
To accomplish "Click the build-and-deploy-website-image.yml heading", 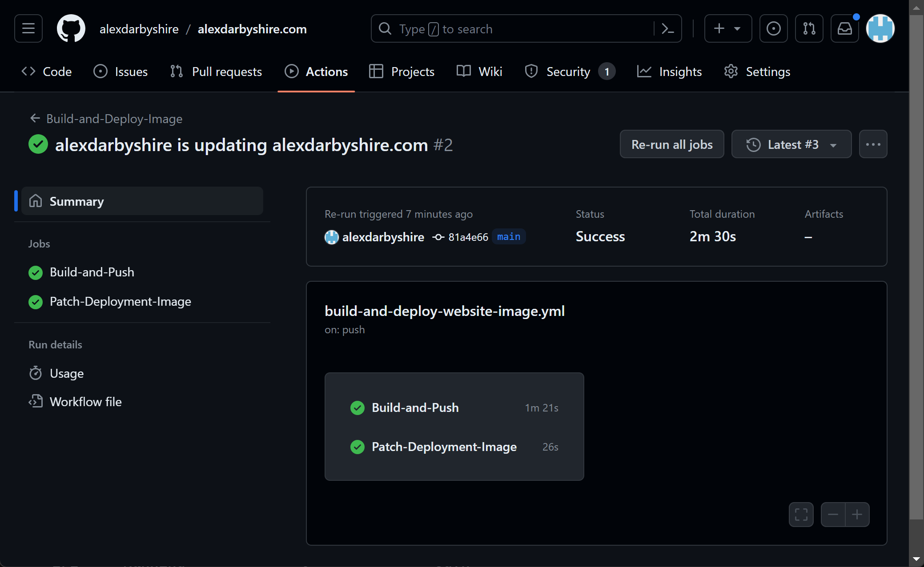I will coord(445,311).
